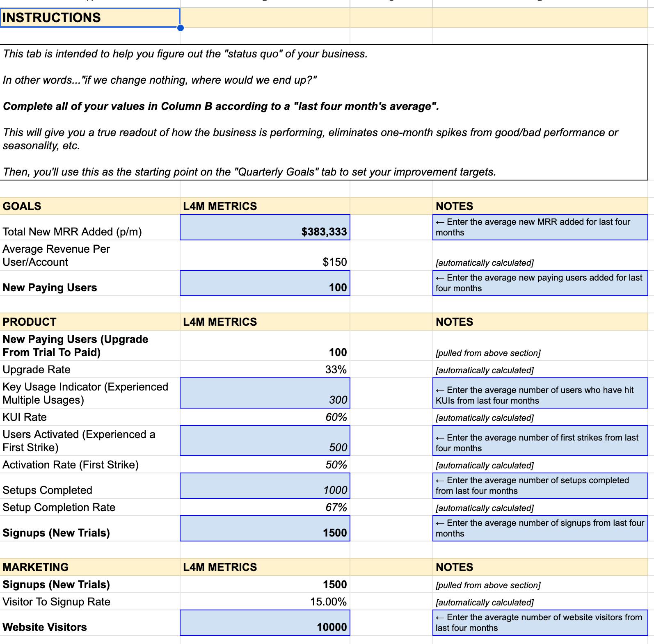Image resolution: width=654 pixels, height=644 pixels.
Task: Click the MARKETING section header cell
Action: pos(89,567)
